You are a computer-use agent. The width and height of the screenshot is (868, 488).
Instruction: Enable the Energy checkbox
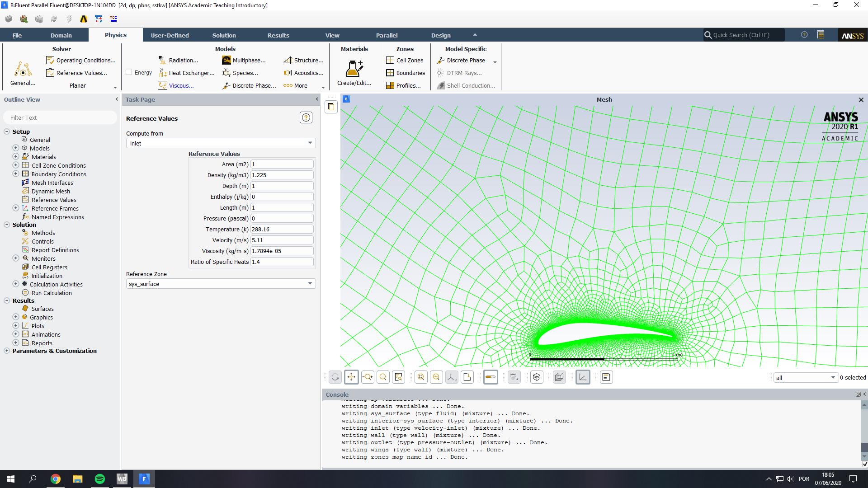129,72
